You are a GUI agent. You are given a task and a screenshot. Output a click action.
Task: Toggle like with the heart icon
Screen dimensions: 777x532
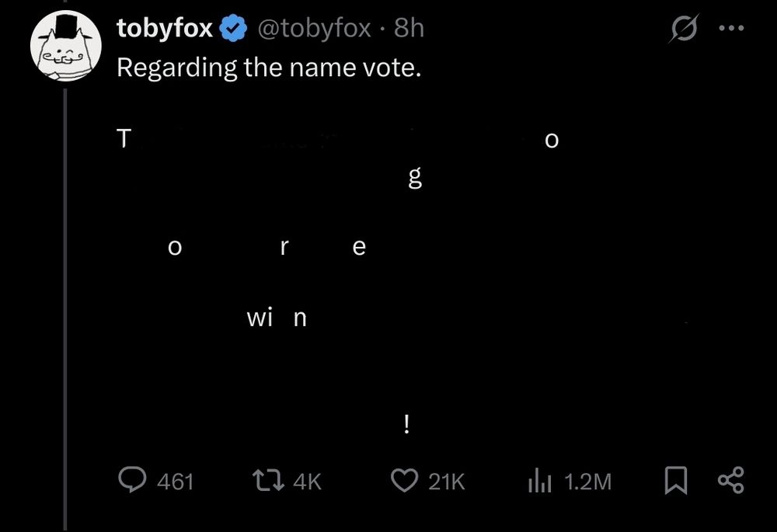point(403,481)
